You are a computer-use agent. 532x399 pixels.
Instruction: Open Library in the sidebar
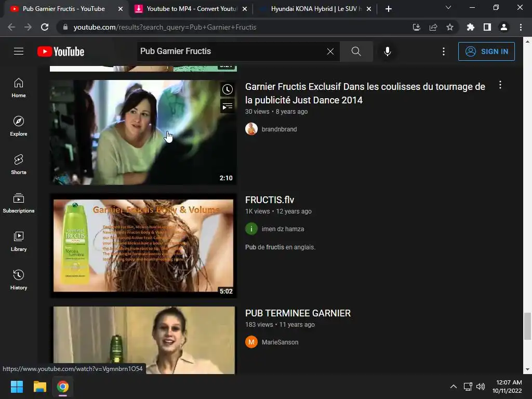(19, 241)
